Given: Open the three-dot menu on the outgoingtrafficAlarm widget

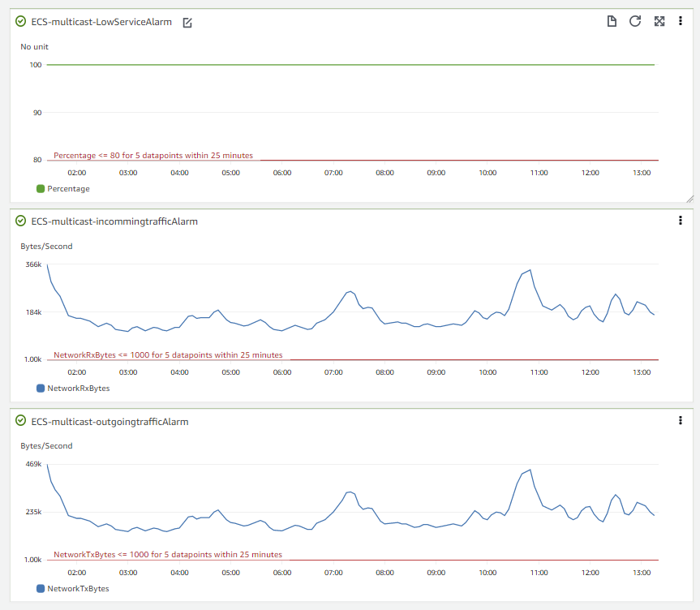Looking at the screenshot, I should 680,420.
